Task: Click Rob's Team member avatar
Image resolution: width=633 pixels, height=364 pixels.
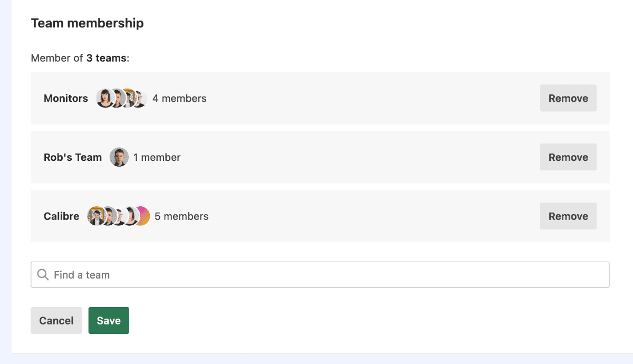Action: [x=119, y=157]
